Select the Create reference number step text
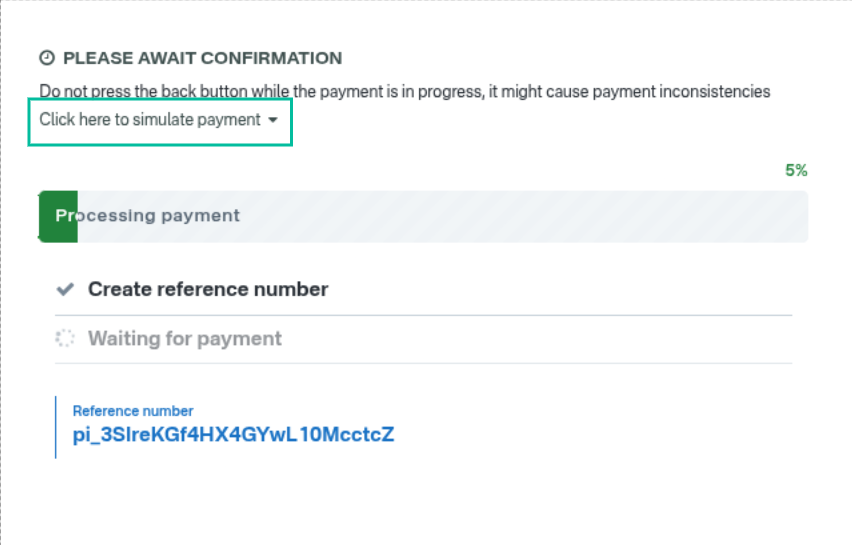852x545 pixels. pyautogui.click(x=208, y=290)
